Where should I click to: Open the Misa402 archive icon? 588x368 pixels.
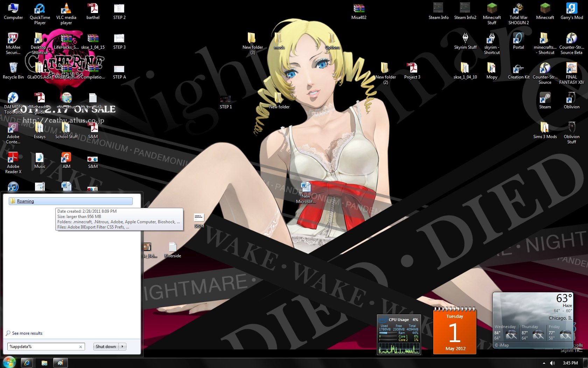359,11
